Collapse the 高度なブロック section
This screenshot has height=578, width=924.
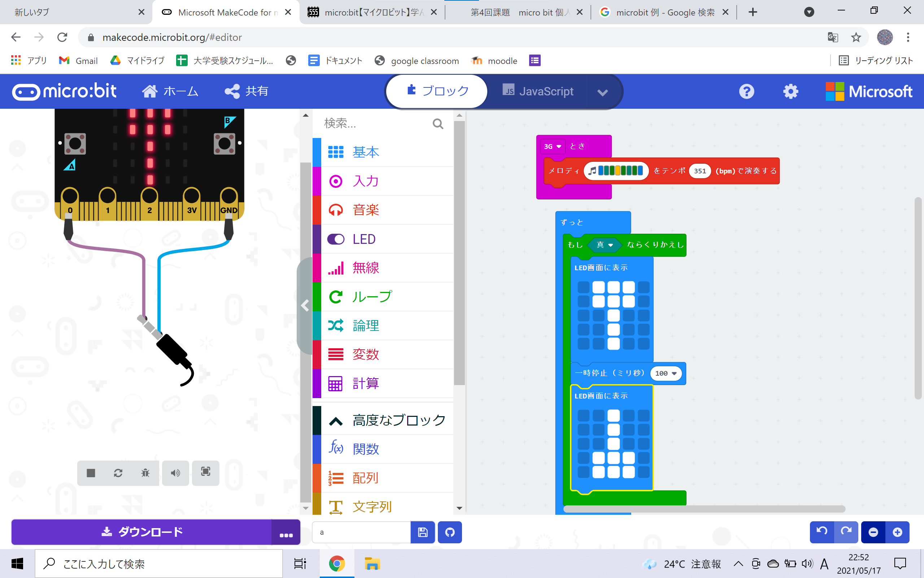pyautogui.click(x=383, y=420)
